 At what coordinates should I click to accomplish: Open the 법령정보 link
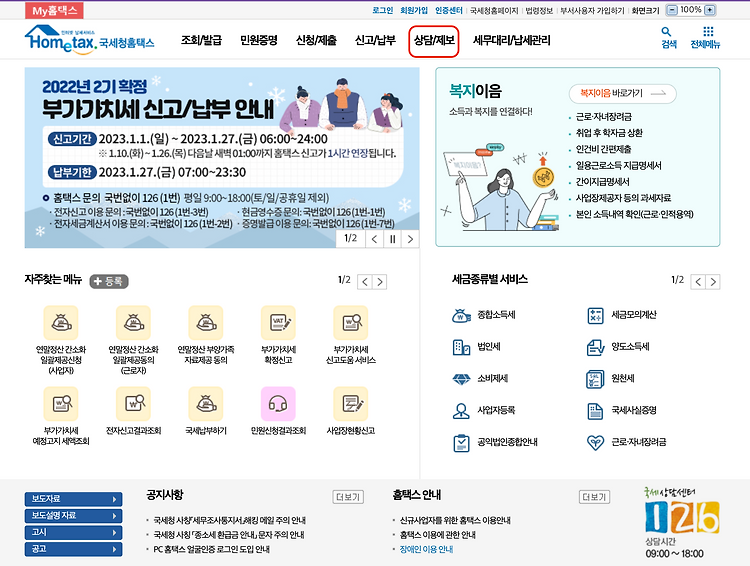coord(539,10)
